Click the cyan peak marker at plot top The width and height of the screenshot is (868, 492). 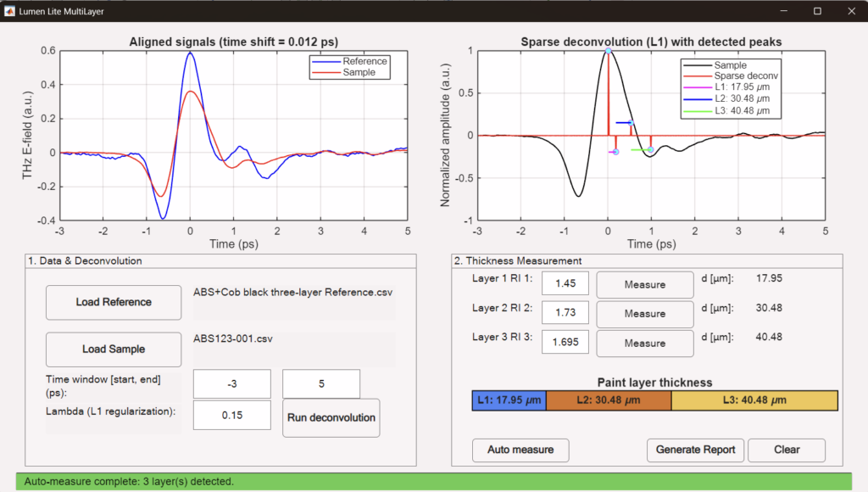click(x=609, y=51)
